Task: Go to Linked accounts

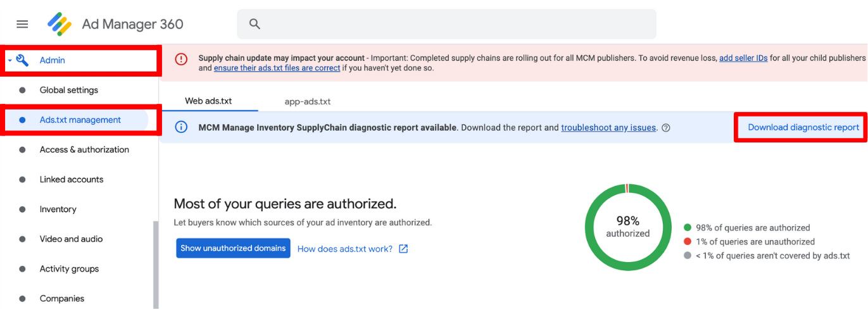Action: (x=72, y=179)
